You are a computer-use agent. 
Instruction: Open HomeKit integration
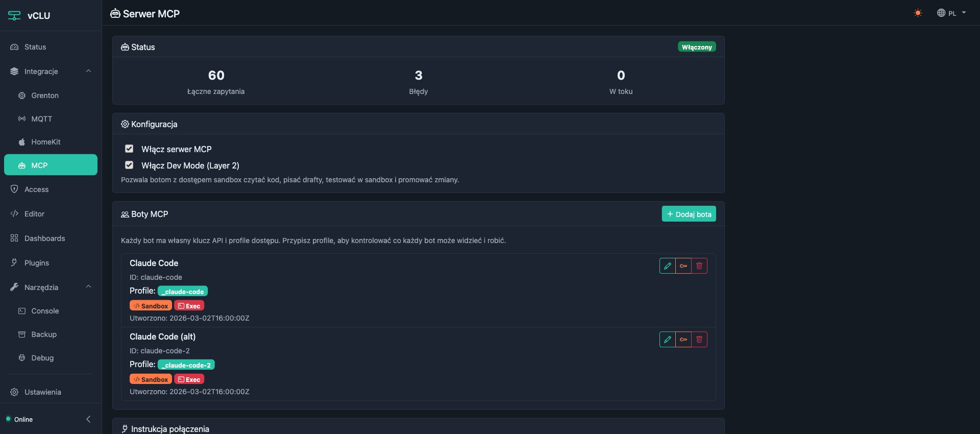(x=51, y=142)
